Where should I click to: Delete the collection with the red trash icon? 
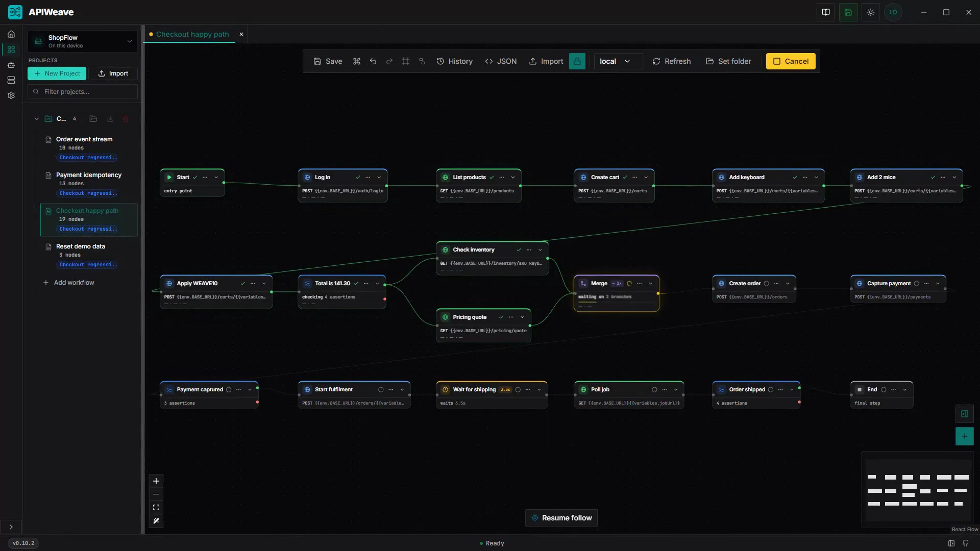[x=126, y=119]
